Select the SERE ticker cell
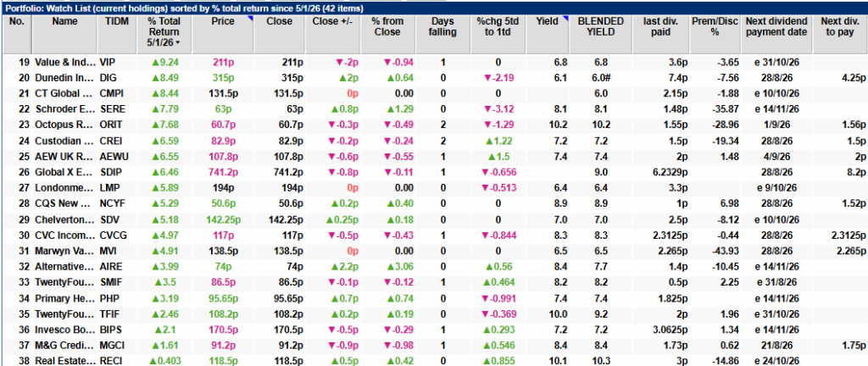Screen dimensions: 868x366 (x=113, y=109)
